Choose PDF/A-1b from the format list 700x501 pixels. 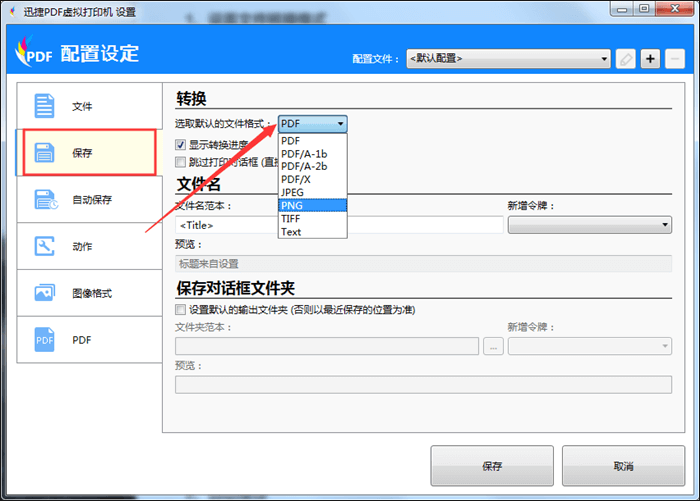[x=312, y=154]
